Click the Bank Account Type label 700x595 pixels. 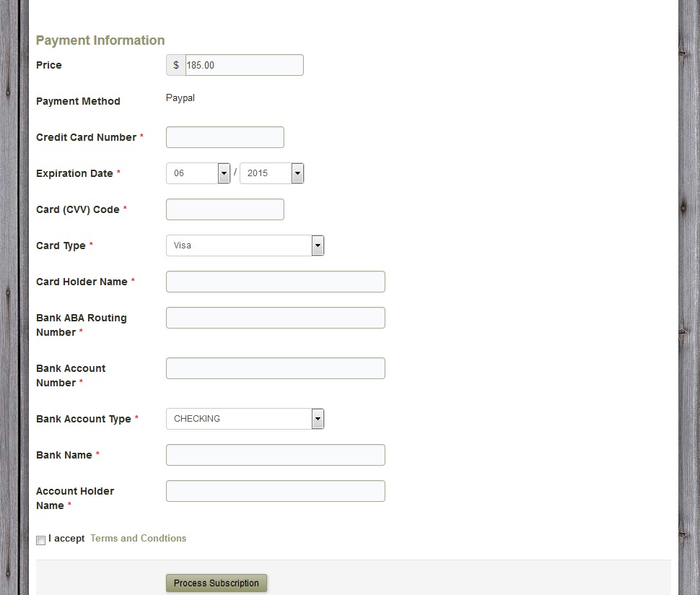coord(84,419)
